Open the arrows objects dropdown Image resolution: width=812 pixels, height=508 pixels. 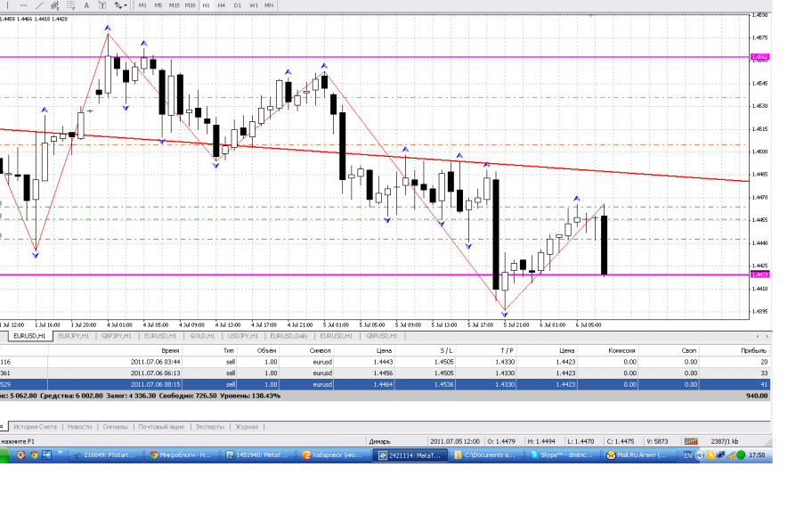click(121, 5)
